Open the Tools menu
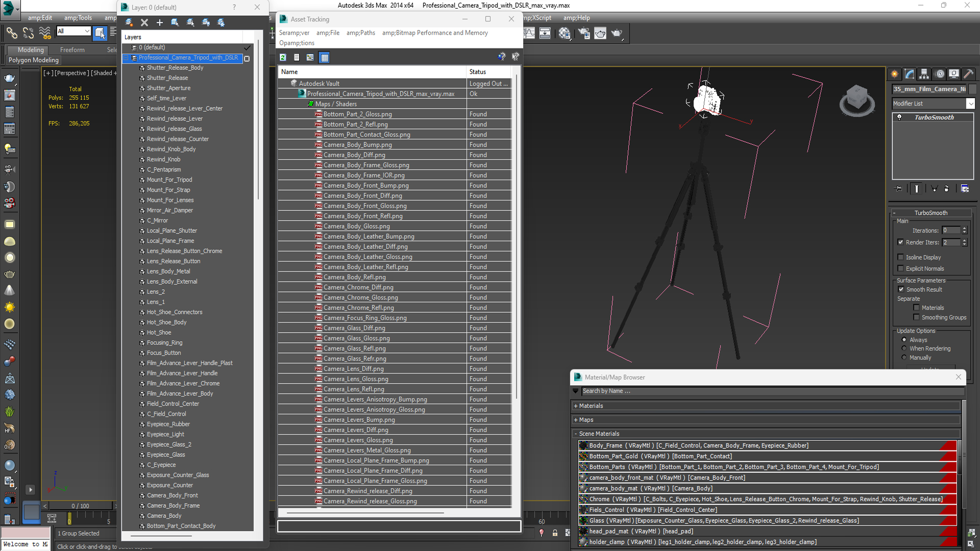 pos(78,18)
